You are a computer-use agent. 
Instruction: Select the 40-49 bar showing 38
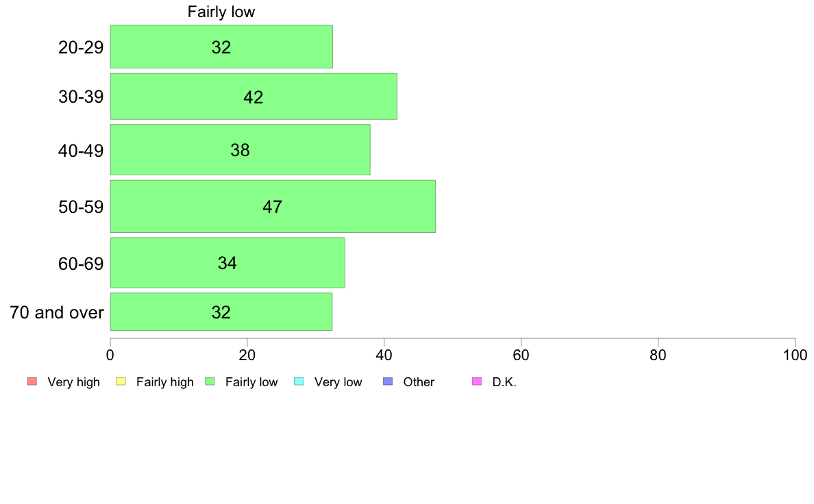(240, 149)
